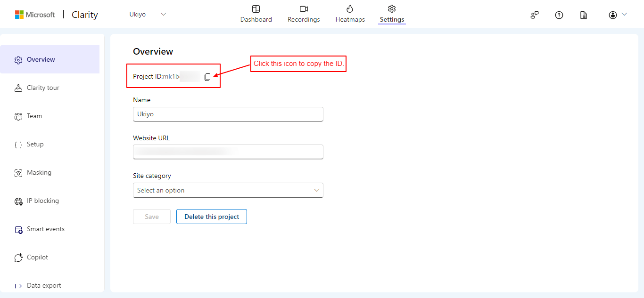The image size is (644, 298).
Task: Click the Dashboard grid icon
Action: click(x=256, y=9)
